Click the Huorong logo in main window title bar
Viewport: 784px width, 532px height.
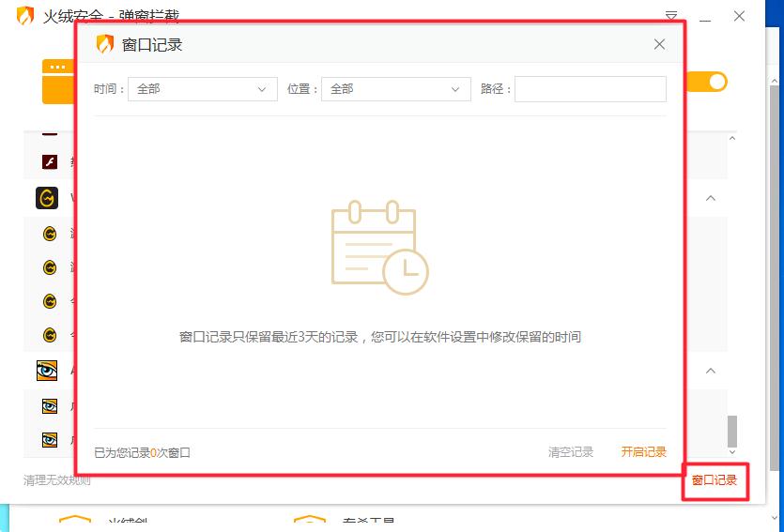point(24,16)
